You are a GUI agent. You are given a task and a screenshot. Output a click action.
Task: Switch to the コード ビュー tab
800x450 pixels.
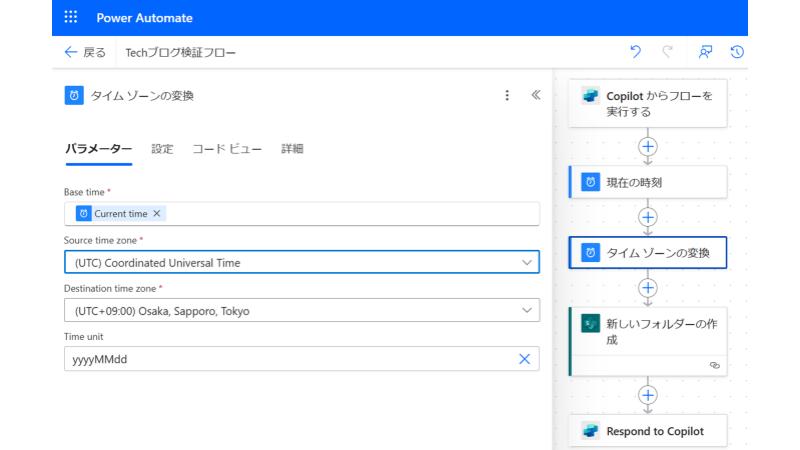(227, 149)
